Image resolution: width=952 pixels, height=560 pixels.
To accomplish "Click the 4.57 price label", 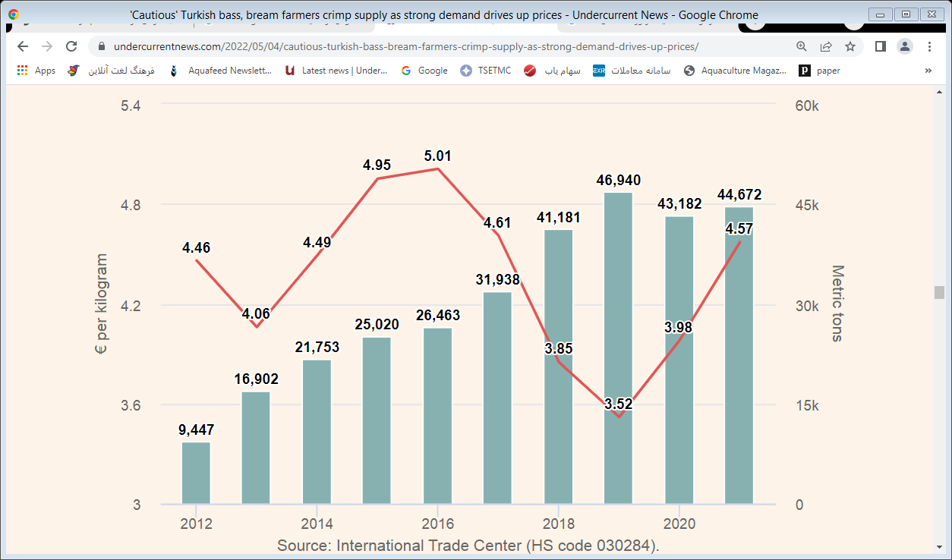I will coord(739,229).
